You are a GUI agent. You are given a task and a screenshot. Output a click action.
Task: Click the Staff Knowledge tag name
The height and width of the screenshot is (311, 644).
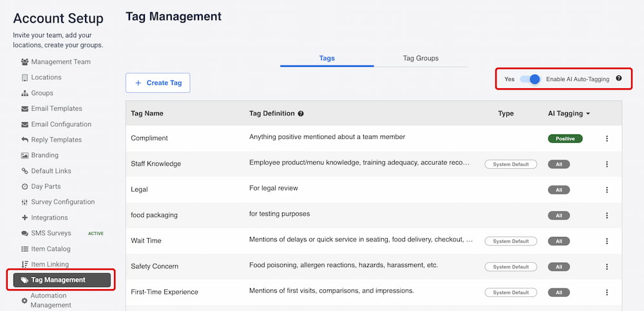(156, 164)
